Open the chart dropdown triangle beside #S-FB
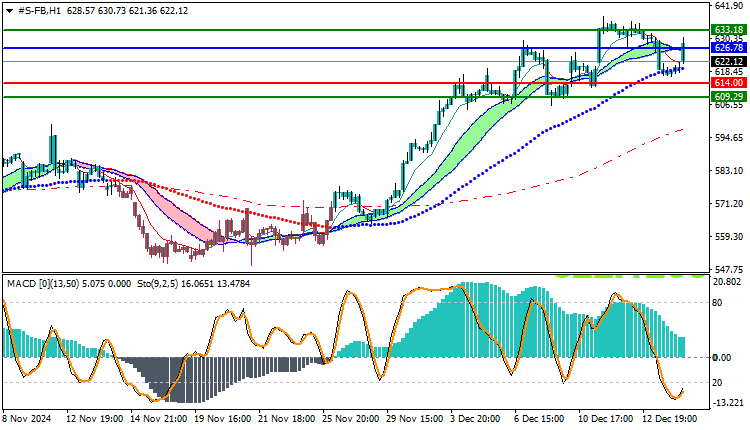 pyautogui.click(x=10, y=11)
